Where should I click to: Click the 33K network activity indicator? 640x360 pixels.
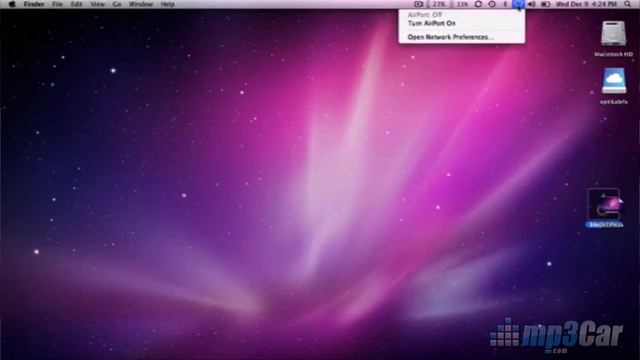click(x=459, y=4)
